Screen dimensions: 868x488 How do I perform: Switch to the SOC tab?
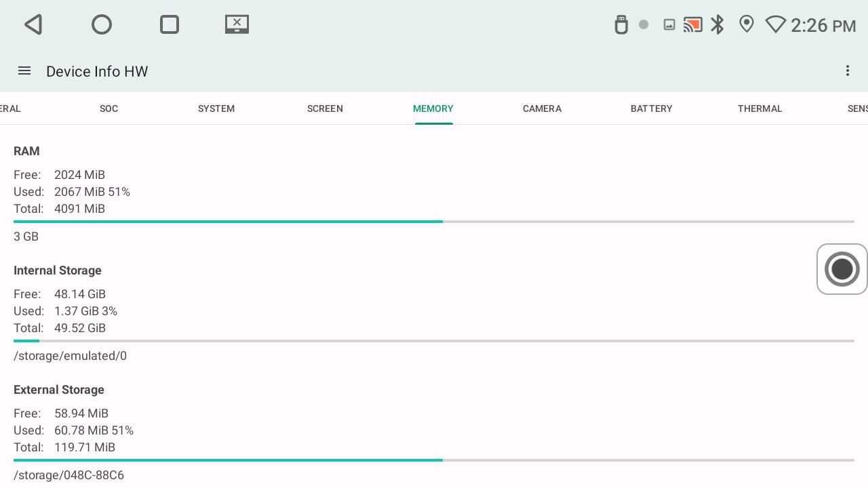coord(108,108)
